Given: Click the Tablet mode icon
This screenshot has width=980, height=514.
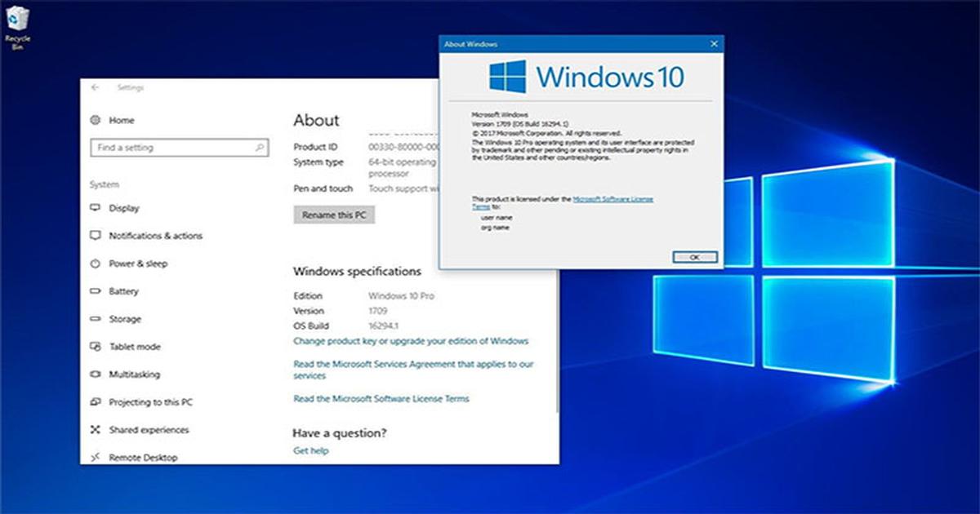Looking at the screenshot, I should point(95,347).
